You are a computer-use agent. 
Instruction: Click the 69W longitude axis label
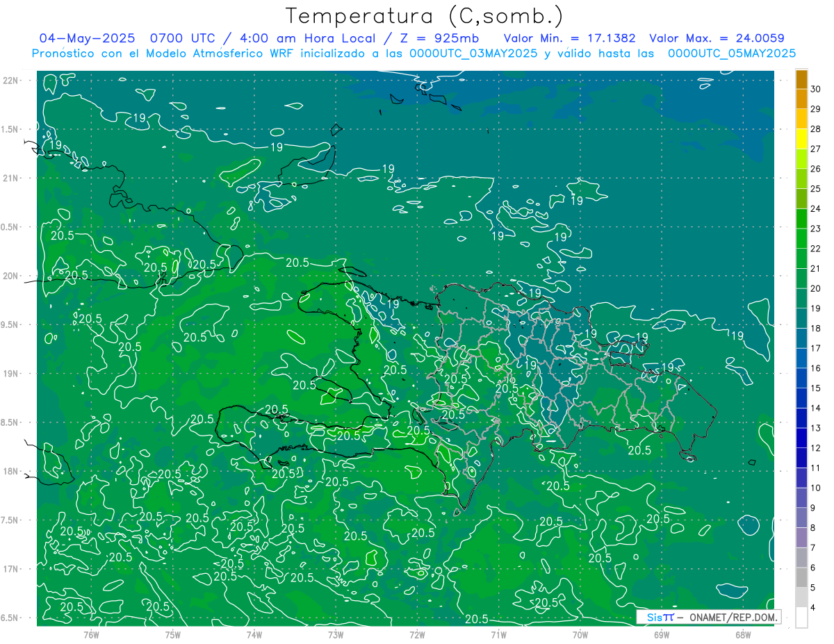coord(662,635)
